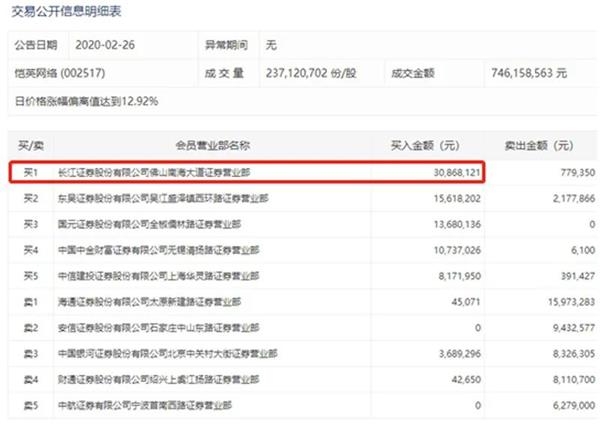Click the date 2020-02-26
This screenshot has height=425, width=600.
105,45
